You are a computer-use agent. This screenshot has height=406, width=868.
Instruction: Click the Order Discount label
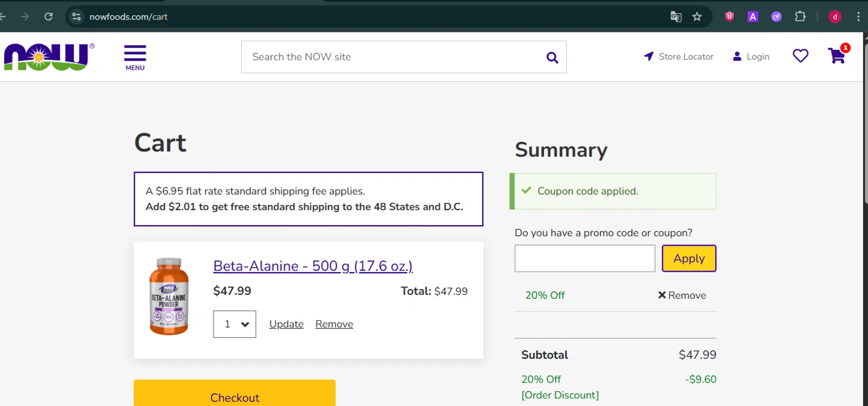[x=560, y=395]
